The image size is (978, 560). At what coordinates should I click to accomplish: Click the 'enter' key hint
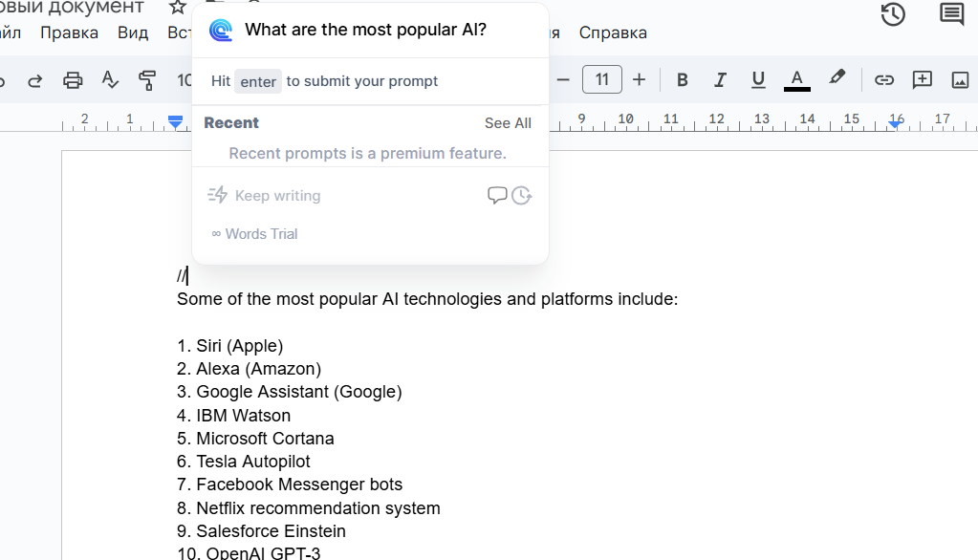tap(258, 81)
